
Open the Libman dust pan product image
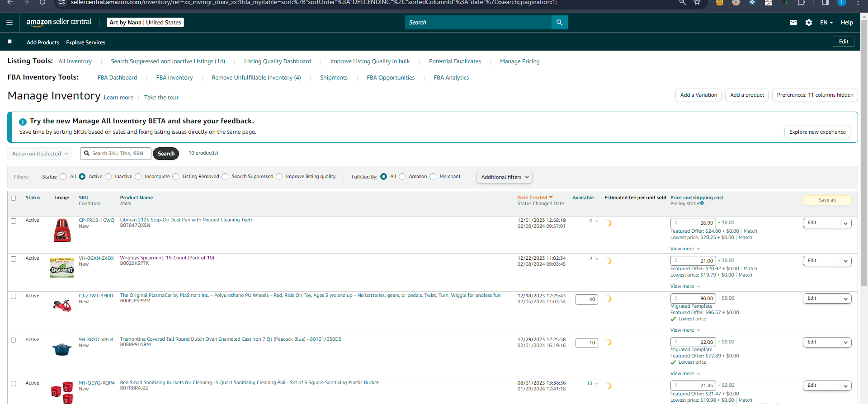pos(62,230)
